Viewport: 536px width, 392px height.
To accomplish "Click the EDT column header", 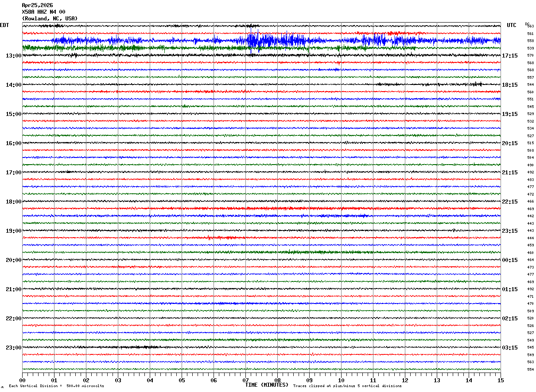I will (x=4, y=25).
